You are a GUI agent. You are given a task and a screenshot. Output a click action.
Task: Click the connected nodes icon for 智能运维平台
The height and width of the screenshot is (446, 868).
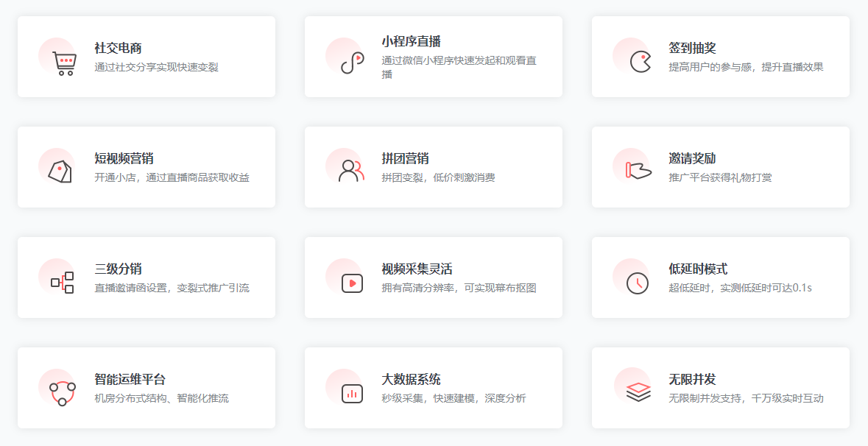click(x=62, y=392)
